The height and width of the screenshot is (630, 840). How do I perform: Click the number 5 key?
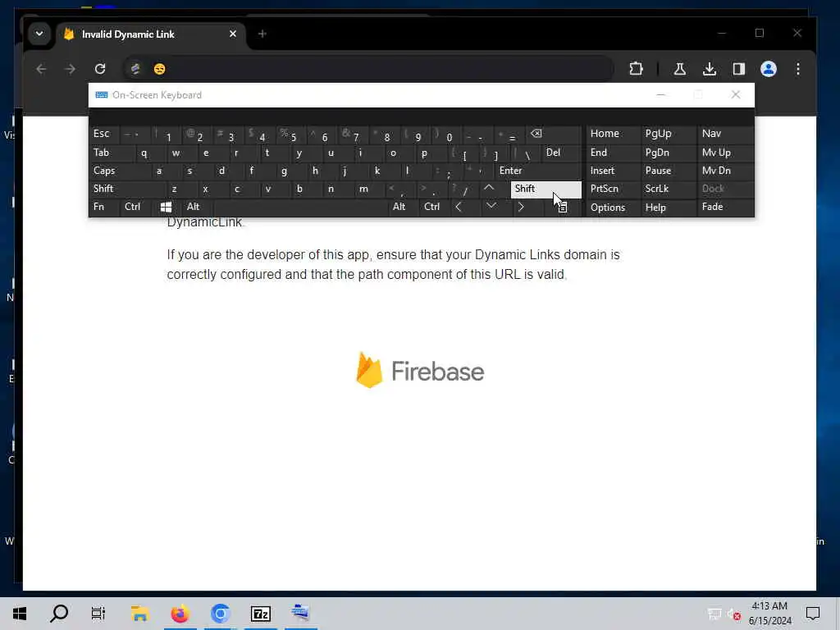tap(293, 135)
